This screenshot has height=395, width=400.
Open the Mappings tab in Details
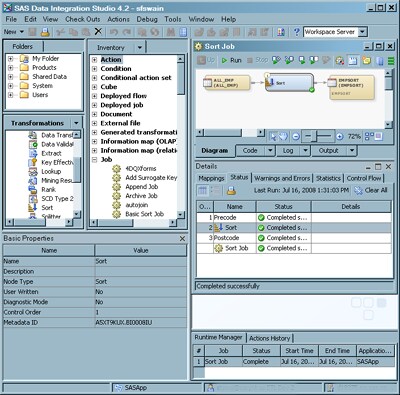coord(211,178)
